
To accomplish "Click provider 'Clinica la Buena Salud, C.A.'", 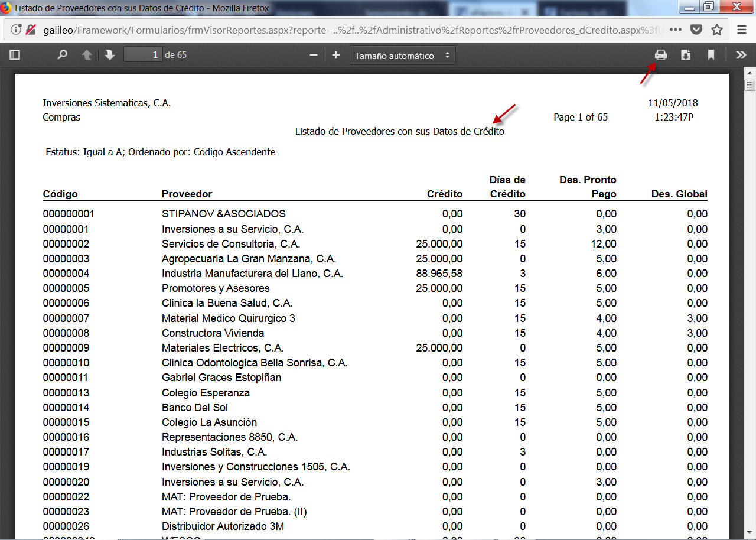I will (x=227, y=303).
